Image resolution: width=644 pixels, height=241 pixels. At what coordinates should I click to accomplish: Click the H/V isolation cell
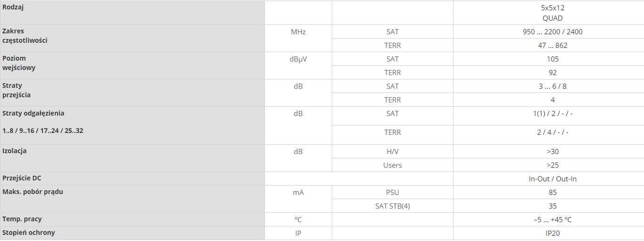pos(392,152)
